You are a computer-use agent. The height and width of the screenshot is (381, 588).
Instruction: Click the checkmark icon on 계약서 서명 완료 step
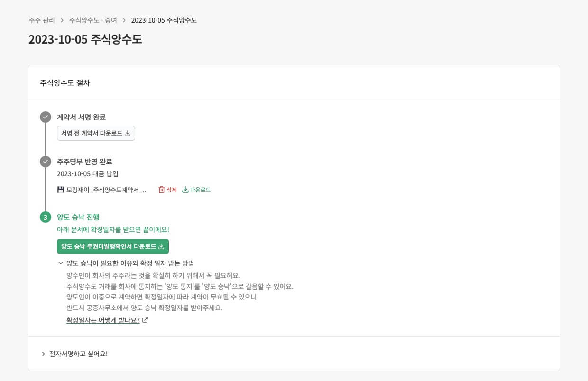46,117
